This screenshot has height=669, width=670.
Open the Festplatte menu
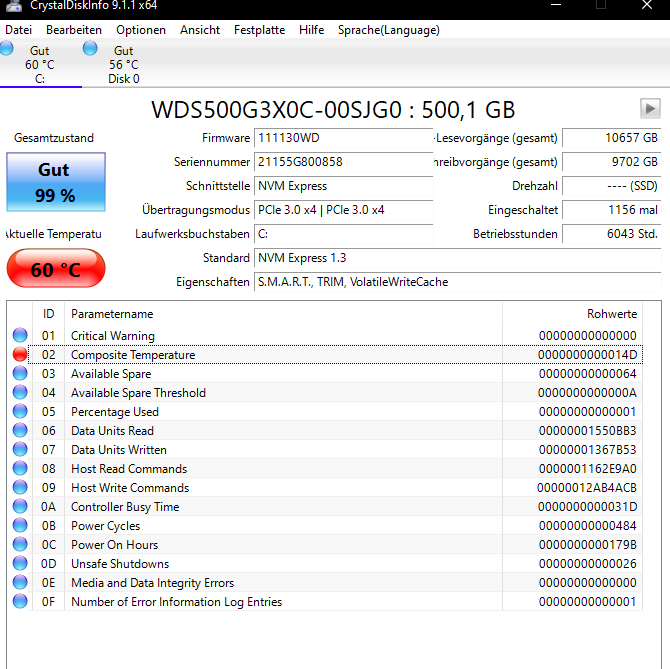coord(259,30)
